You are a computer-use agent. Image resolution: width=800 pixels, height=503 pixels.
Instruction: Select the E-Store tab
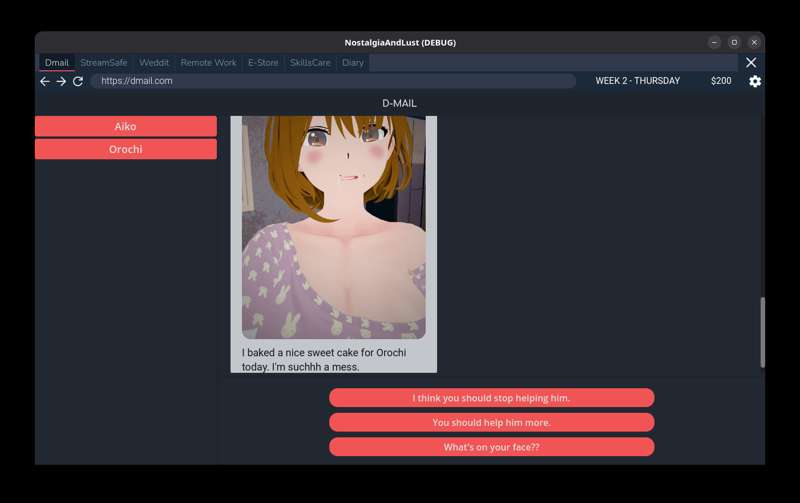coord(263,62)
